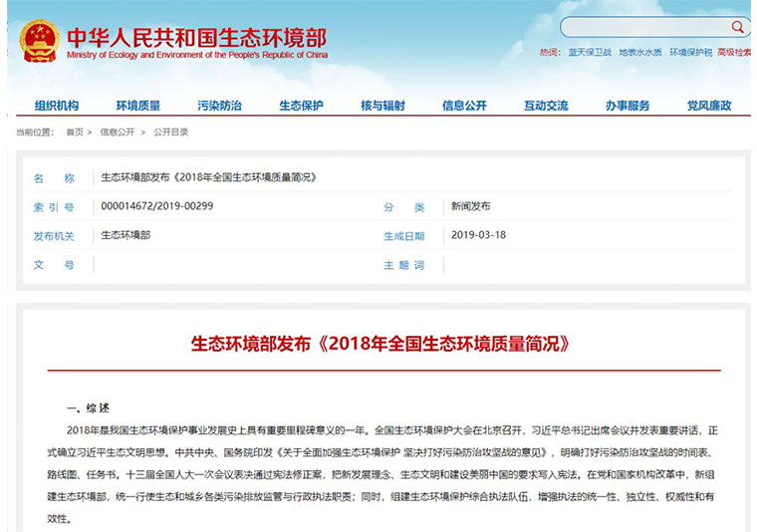
Task: Click the search magnifier icon
Action: point(737,27)
